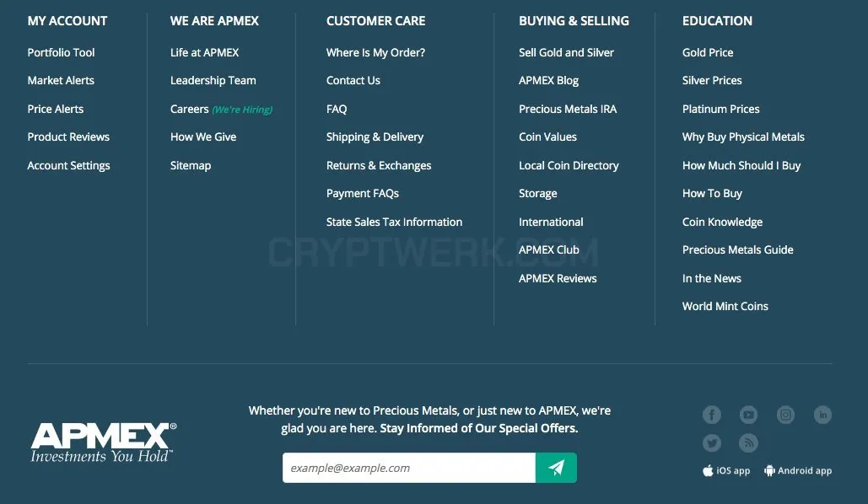Open APMEX Facebook page icon

pyautogui.click(x=711, y=415)
